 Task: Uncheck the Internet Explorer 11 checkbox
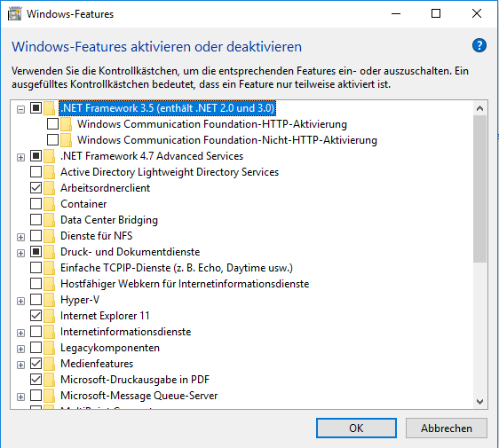pos(36,316)
